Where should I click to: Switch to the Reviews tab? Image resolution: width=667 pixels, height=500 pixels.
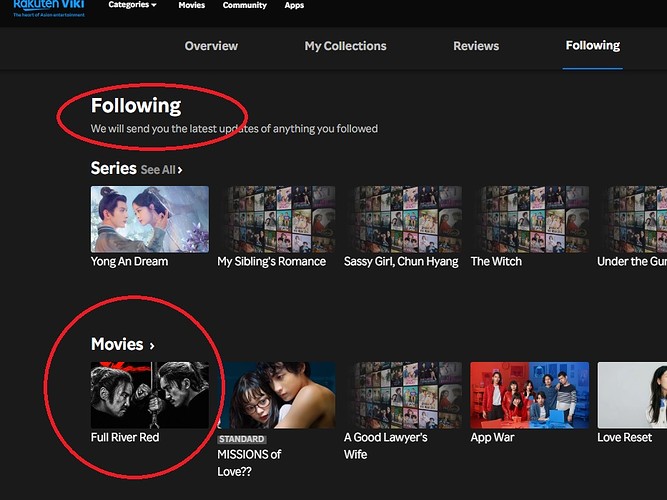[476, 46]
